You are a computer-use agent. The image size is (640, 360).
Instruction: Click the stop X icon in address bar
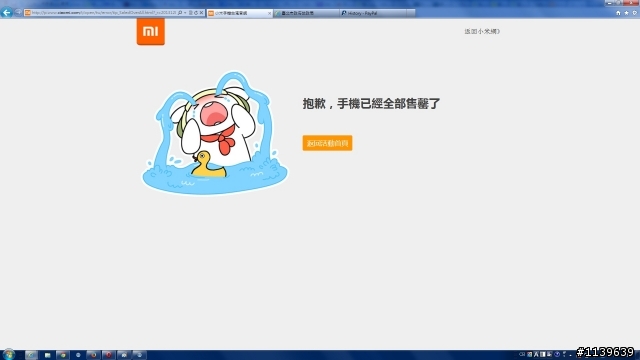pyautogui.click(x=201, y=13)
